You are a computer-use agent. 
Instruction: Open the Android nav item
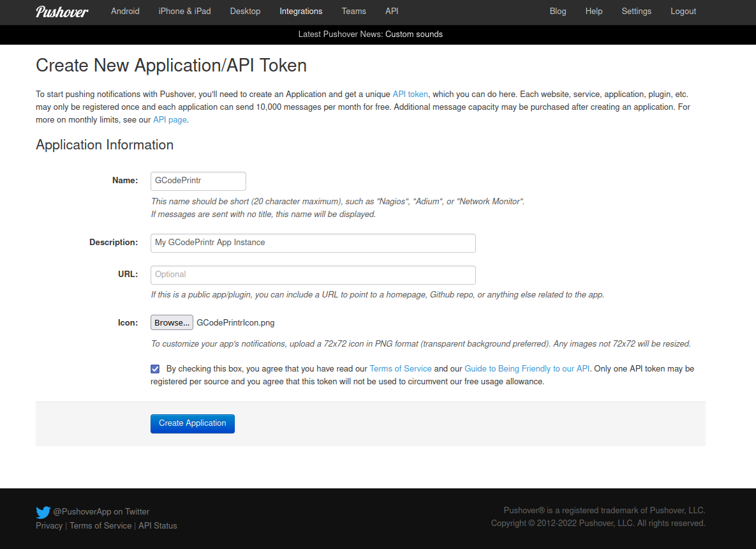point(125,11)
